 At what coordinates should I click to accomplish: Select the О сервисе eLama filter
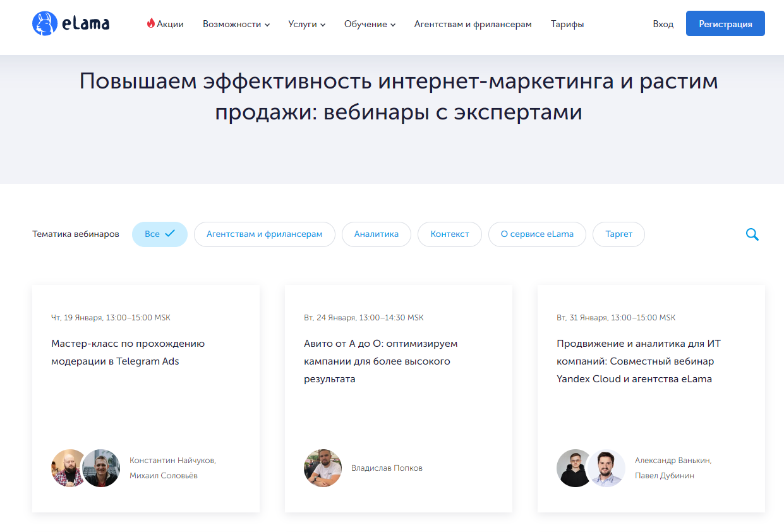(537, 234)
